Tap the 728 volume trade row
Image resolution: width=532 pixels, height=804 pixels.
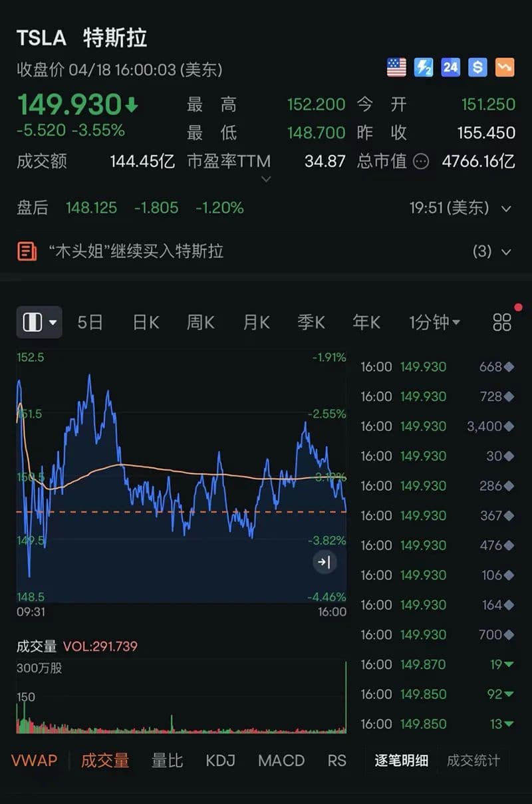coord(438,396)
